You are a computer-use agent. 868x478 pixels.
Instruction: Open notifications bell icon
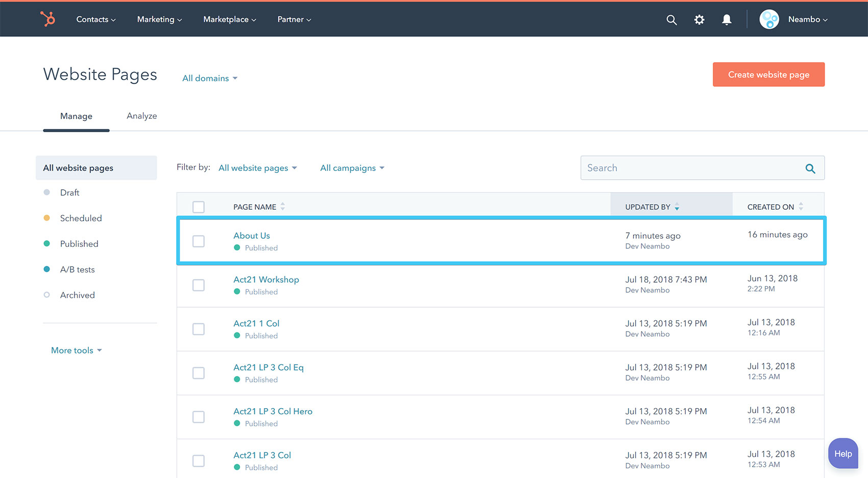[727, 19]
